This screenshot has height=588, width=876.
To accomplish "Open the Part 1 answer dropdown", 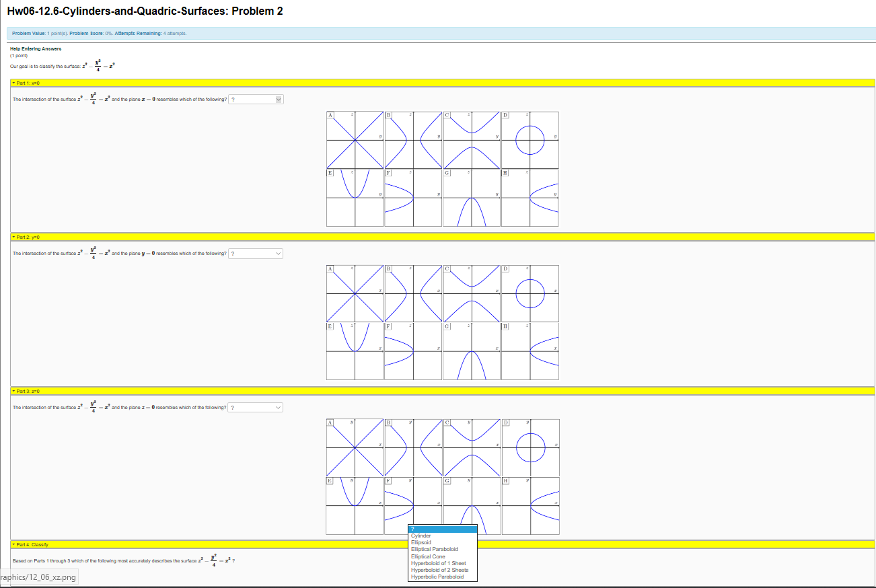I will (256, 99).
